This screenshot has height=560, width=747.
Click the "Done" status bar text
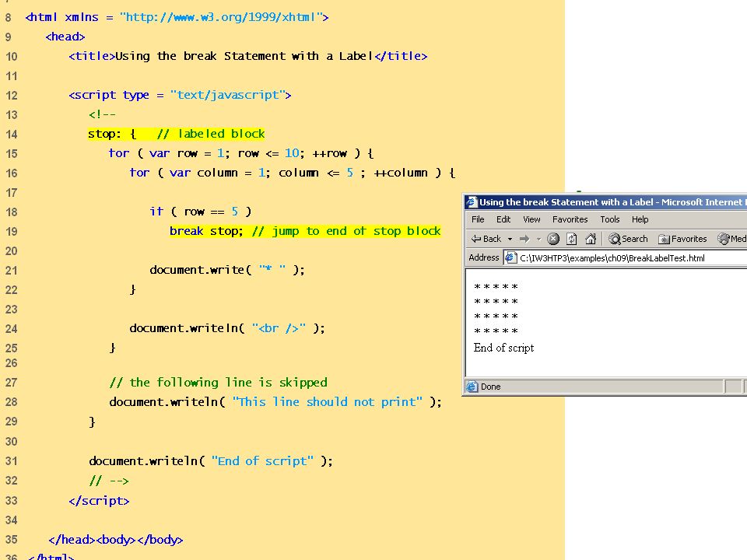(x=491, y=387)
